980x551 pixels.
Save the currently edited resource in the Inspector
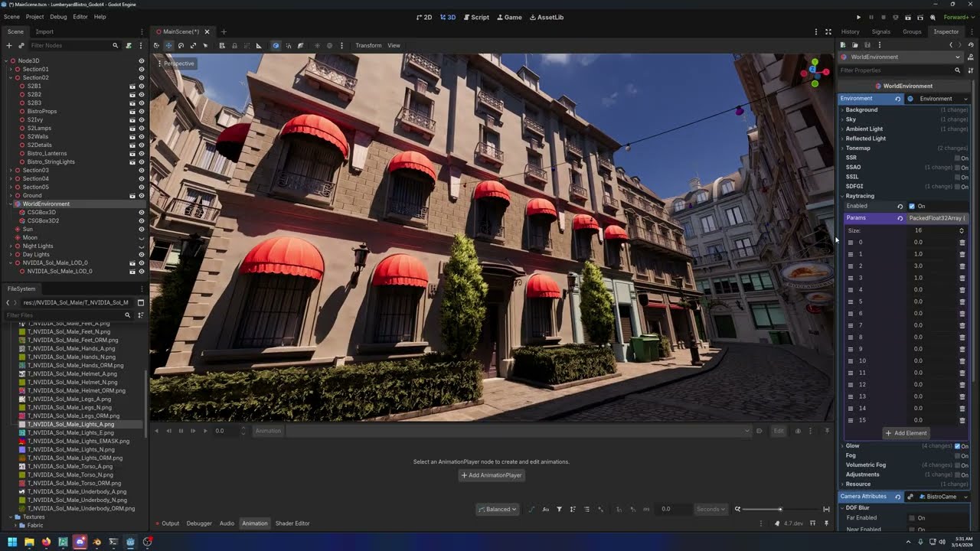[867, 45]
